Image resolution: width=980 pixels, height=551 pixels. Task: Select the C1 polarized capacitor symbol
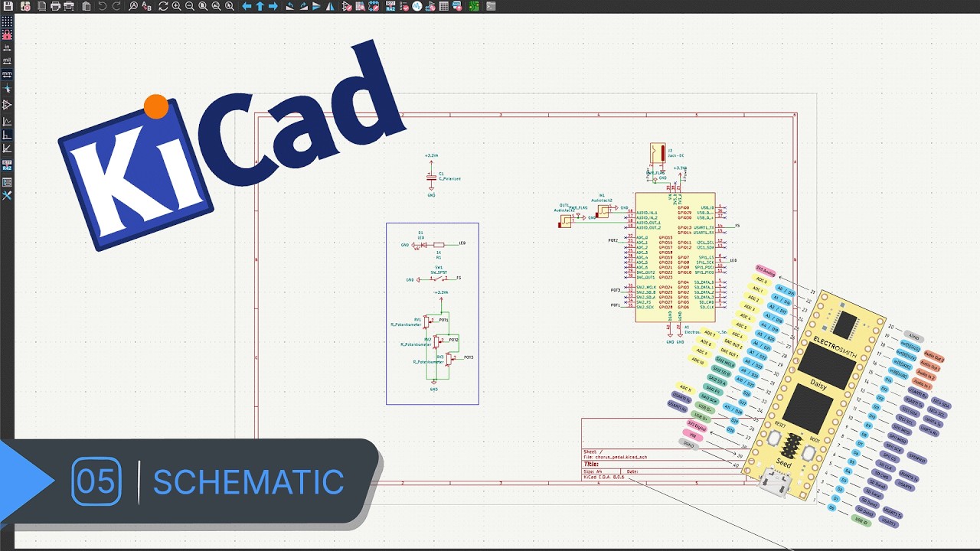coord(431,176)
